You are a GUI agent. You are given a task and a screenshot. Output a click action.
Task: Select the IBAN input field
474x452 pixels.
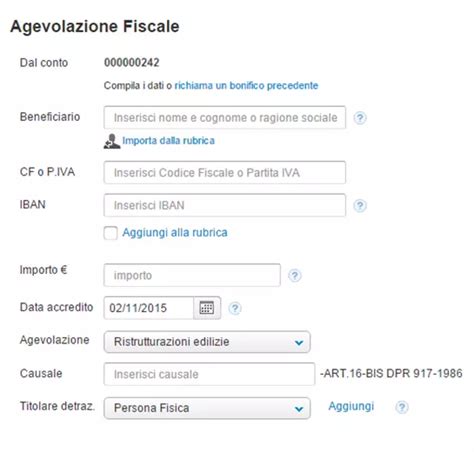click(x=225, y=205)
